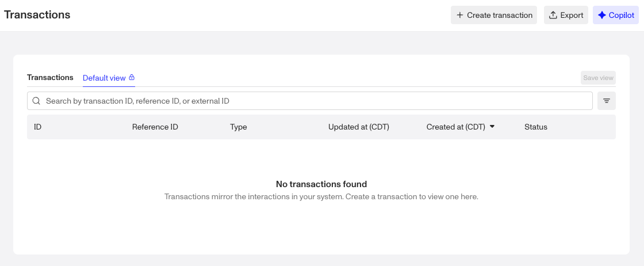
Task: Sort by the ID column header
Action: click(37, 127)
